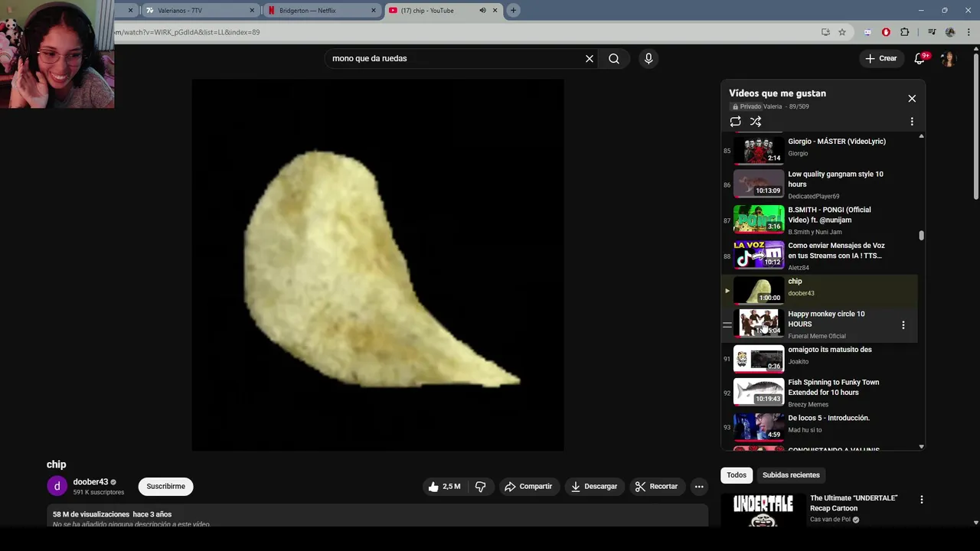Start voice search with microphone
Screen dimensions: 980x551
[648, 59]
